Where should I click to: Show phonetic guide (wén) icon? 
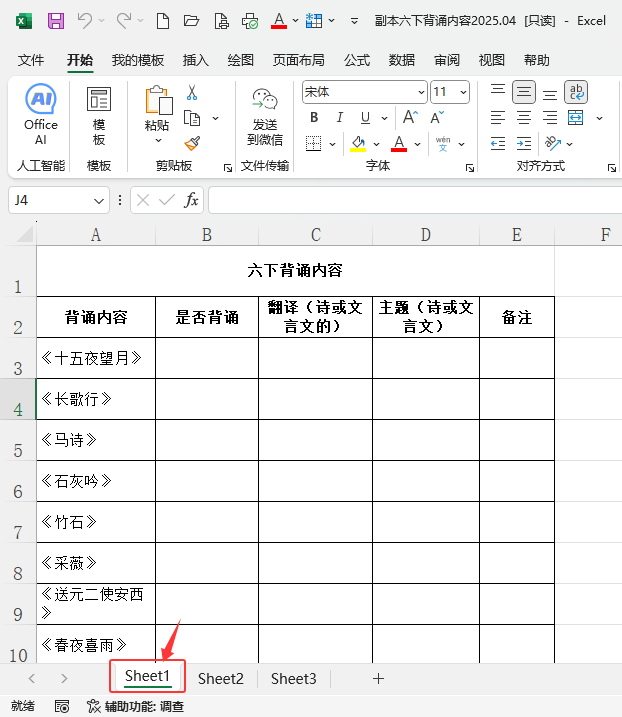[x=443, y=144]
